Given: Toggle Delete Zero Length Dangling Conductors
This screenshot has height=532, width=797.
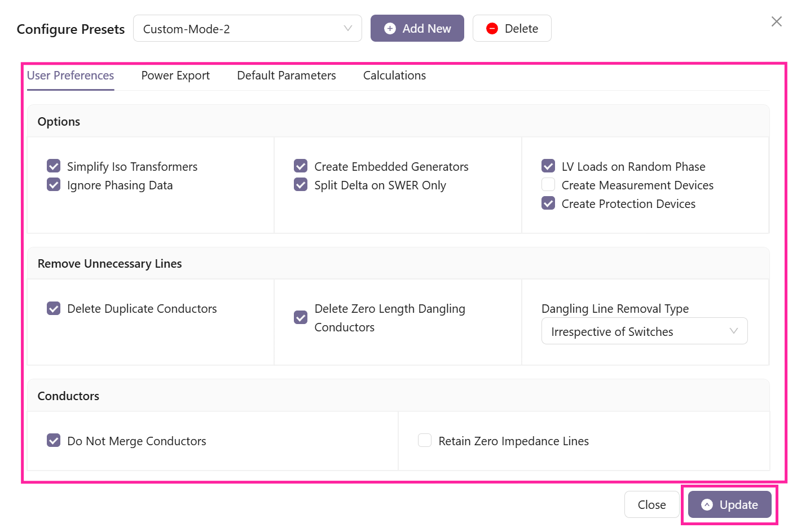Looking at the screenshot, I should [301, 318].
